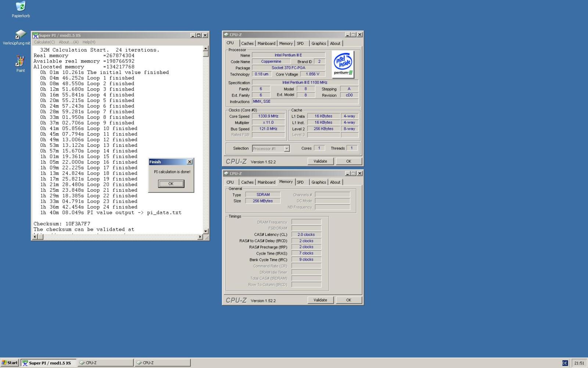
Task: Click the '32M Calculation Start' line
Action: tap(100, 50)
